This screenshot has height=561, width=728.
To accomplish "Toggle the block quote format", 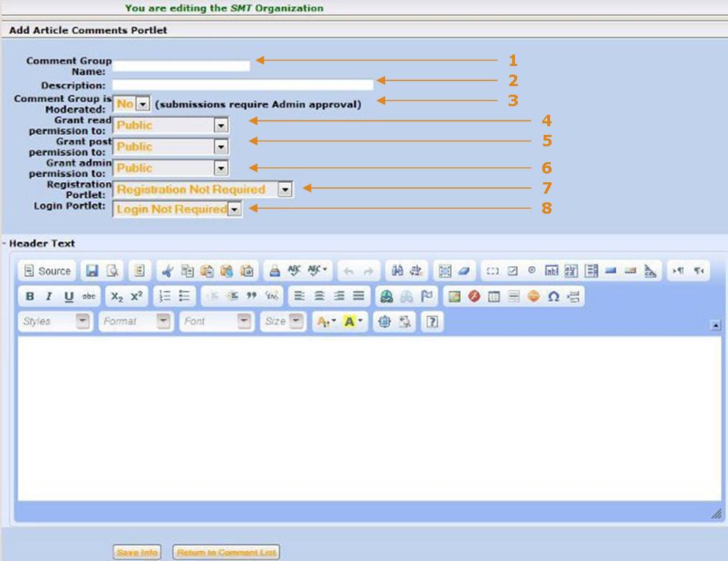I will coord(252,296).
